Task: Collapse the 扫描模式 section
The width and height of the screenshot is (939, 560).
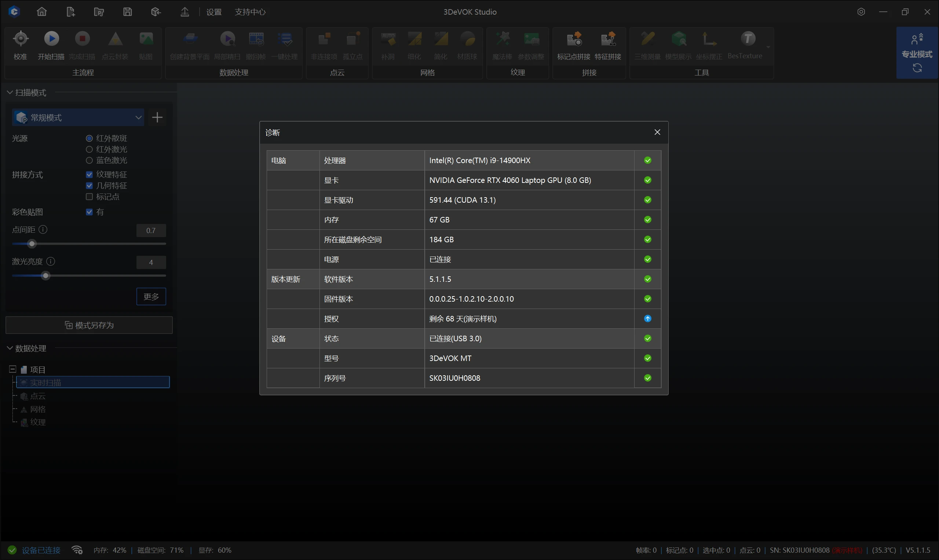Action: [x=10, y=92]
